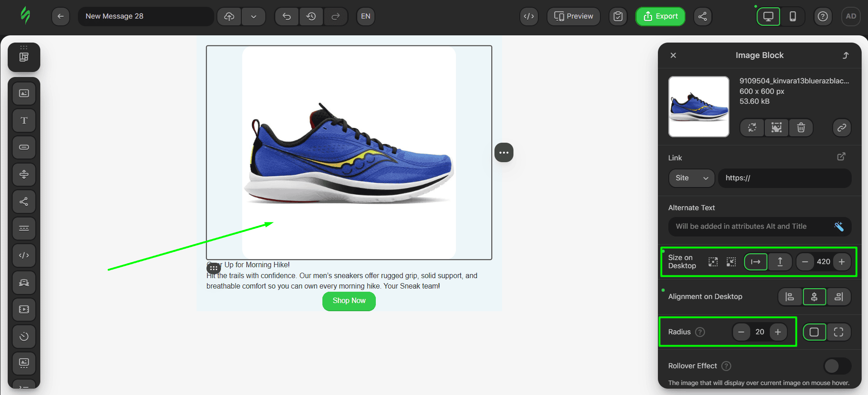Select width sizing mode for the image
868x395 pixels.
pos(756,262)
